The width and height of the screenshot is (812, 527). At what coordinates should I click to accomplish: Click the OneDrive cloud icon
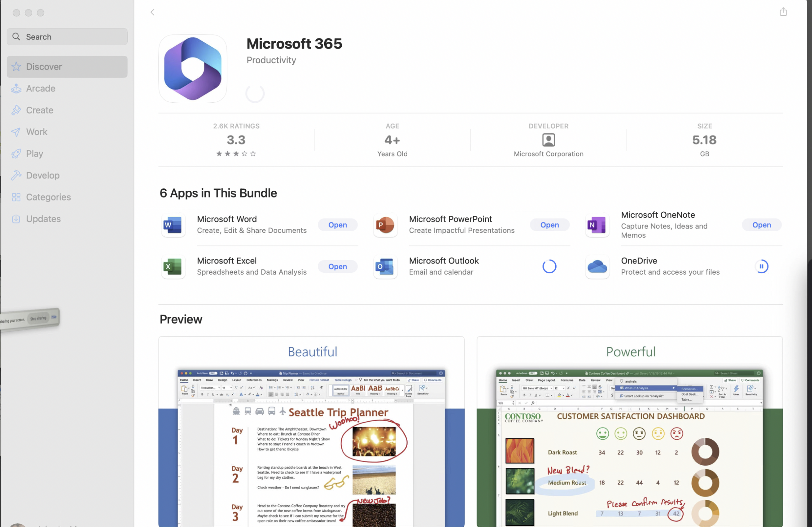[x=597, y=267]
